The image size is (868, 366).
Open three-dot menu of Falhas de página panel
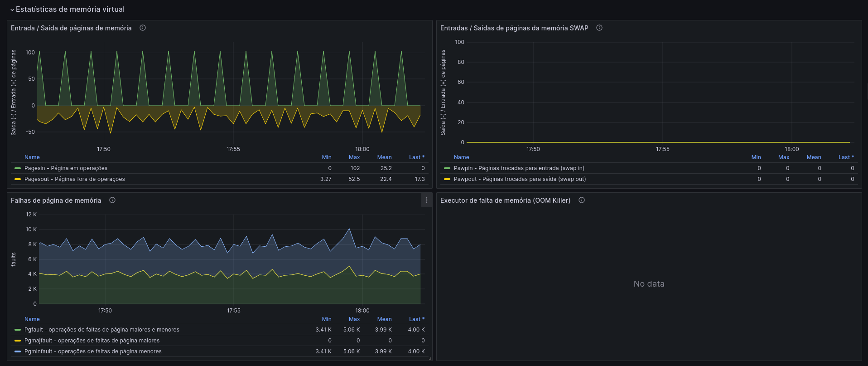tap(427, 200)
